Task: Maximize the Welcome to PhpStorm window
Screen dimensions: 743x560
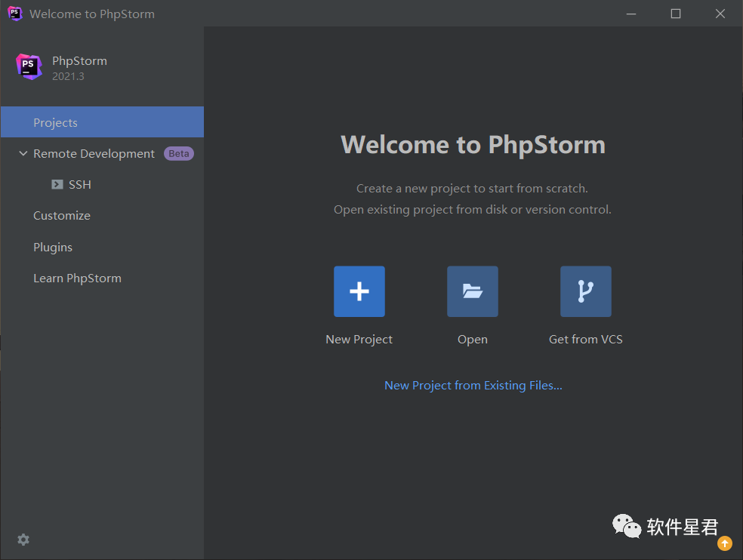Action: (x=676, y=14)
